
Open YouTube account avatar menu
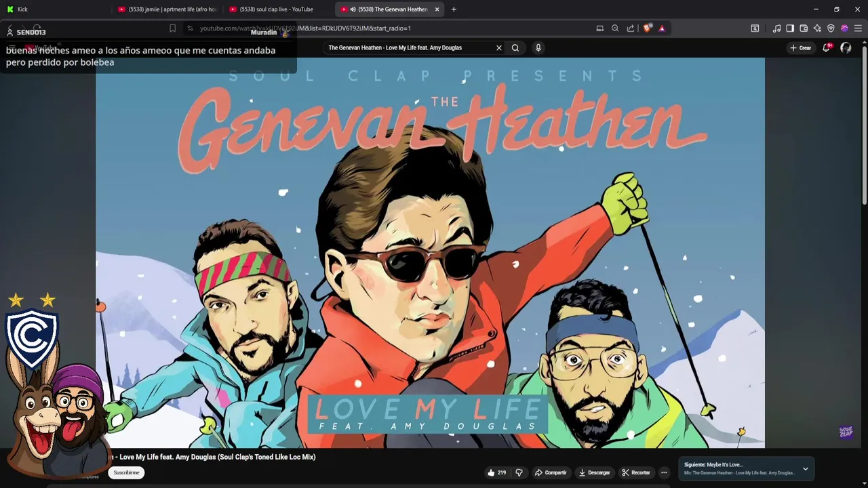pyautogui.click(x=846, y=48)
